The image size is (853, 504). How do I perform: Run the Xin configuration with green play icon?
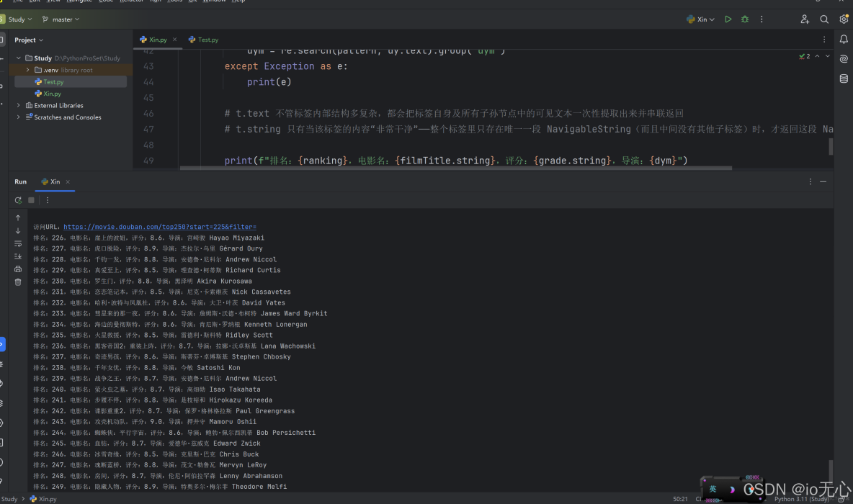[x=728, y=19]
